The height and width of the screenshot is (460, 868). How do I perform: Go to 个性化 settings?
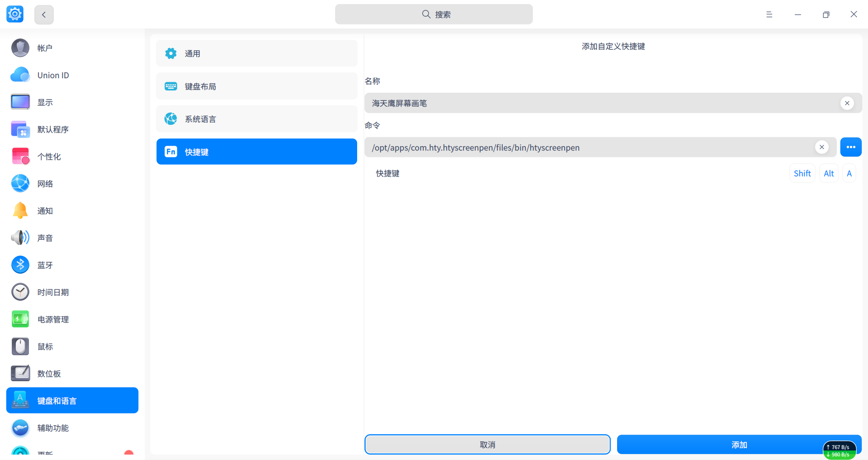72,156
